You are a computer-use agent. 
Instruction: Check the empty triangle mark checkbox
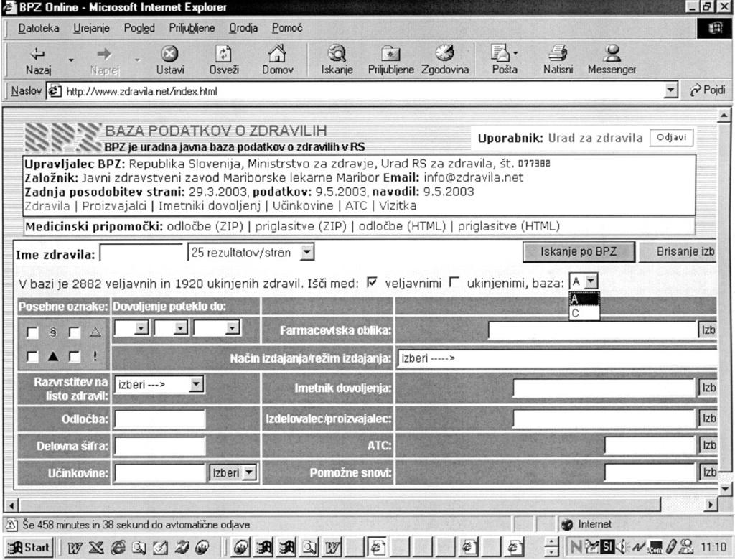pyautogui.click(x=75, y=332)
